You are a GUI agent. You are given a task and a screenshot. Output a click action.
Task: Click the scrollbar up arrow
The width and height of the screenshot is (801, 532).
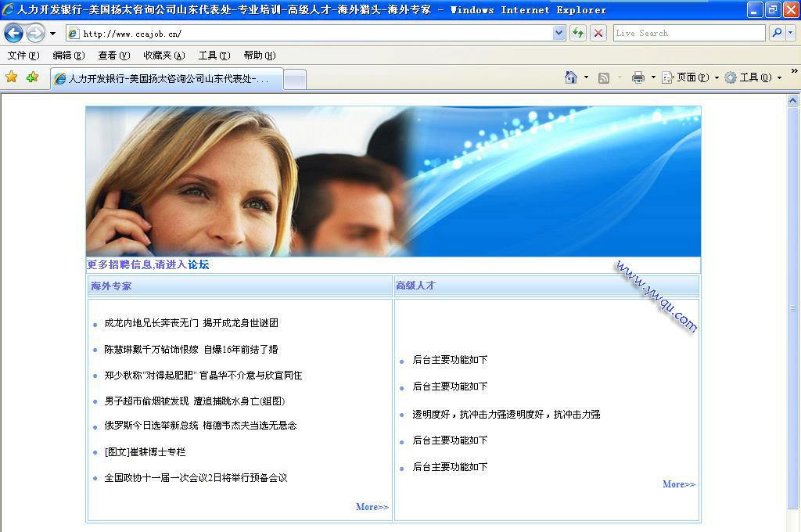point(792,100)
